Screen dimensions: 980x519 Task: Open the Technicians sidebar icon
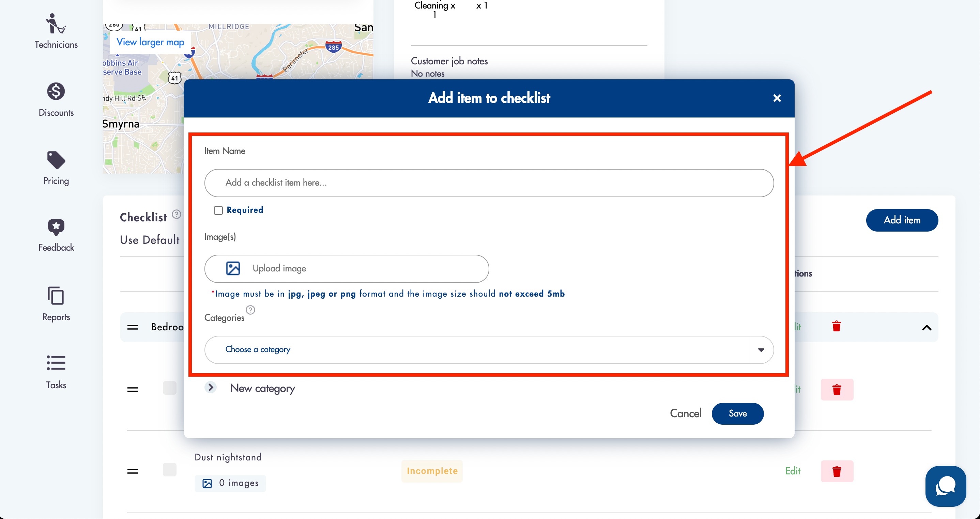tap(56, 23)
